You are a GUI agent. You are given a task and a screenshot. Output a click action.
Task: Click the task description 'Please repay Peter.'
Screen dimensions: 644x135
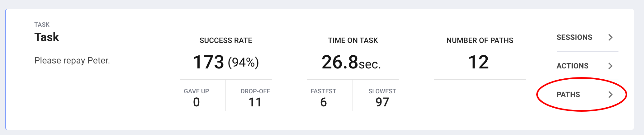[x=72, y=60]
